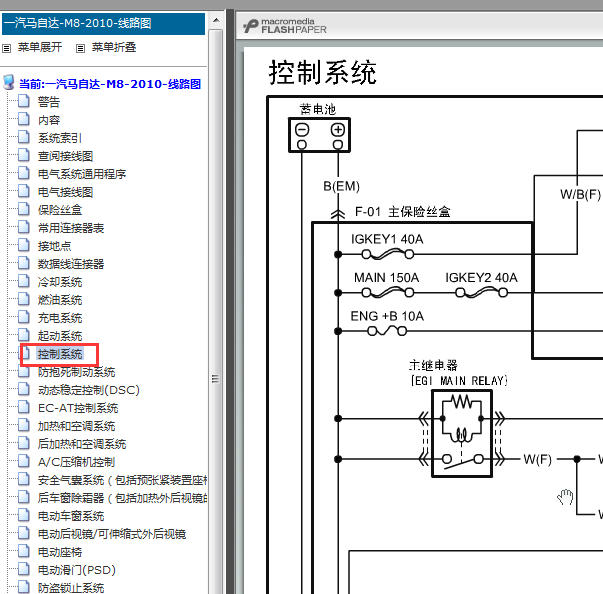Click page icon next to 系统索引
Image resolution: width=603 pixels, height=594 pixels.
(24, 137)
